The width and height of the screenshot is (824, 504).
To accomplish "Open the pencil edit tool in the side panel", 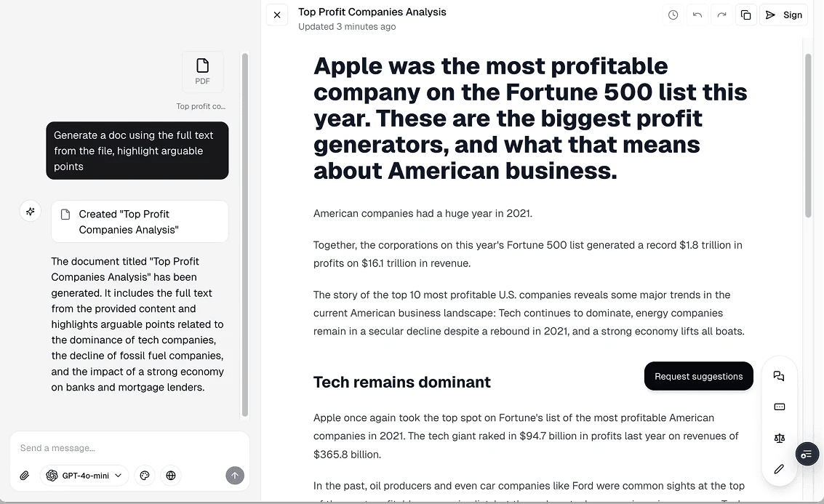I will pos(779,469).
